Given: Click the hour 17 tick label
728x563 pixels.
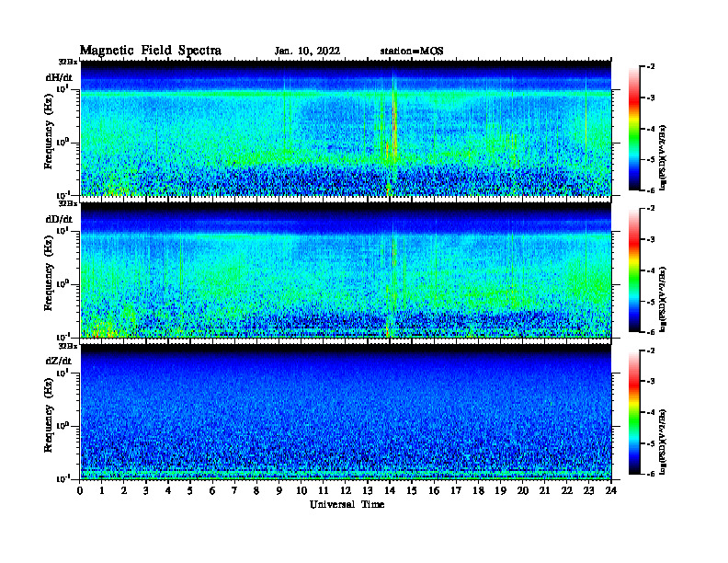Looking at the screenshot, I should click(x=456, y=490).
